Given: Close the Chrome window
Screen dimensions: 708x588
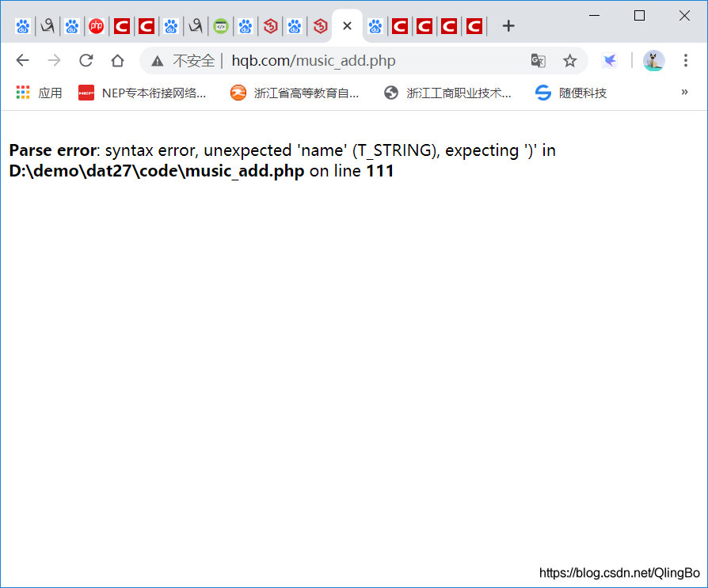Looking at the screenshot, I should [x=684, y=15].
